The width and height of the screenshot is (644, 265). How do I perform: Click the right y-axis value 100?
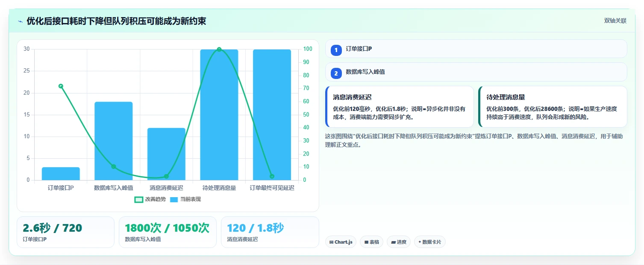click(307, 49)
